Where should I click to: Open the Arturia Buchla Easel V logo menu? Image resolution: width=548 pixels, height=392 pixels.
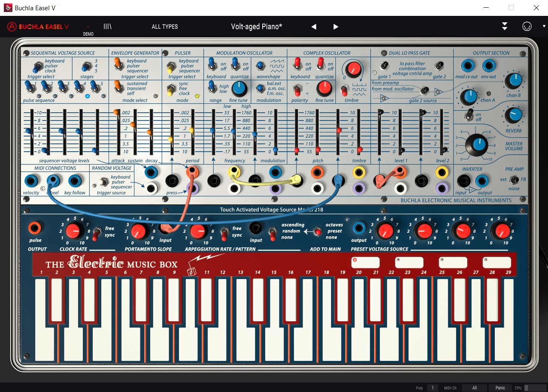click(x=38, y=27)
